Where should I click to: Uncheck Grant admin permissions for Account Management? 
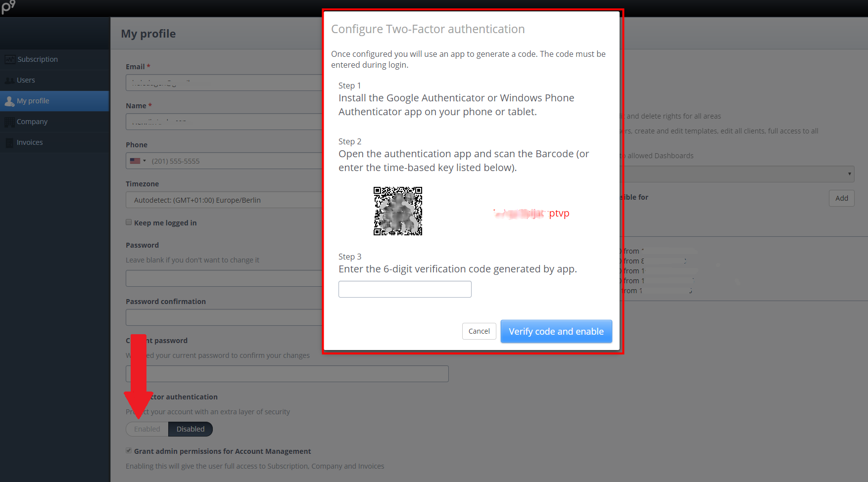point(129,450)
